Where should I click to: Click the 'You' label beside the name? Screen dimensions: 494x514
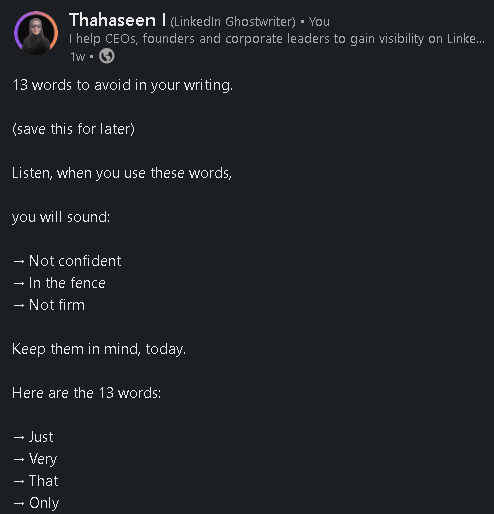319,22
